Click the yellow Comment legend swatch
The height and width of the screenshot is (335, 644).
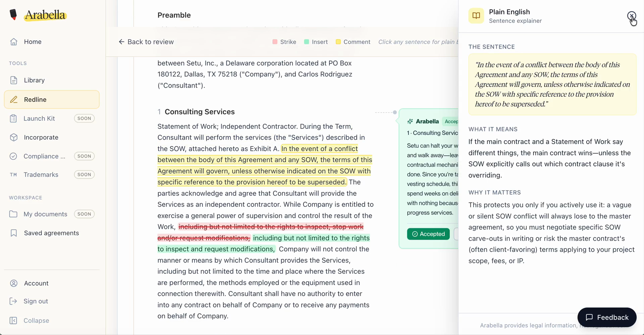point(338,42)
